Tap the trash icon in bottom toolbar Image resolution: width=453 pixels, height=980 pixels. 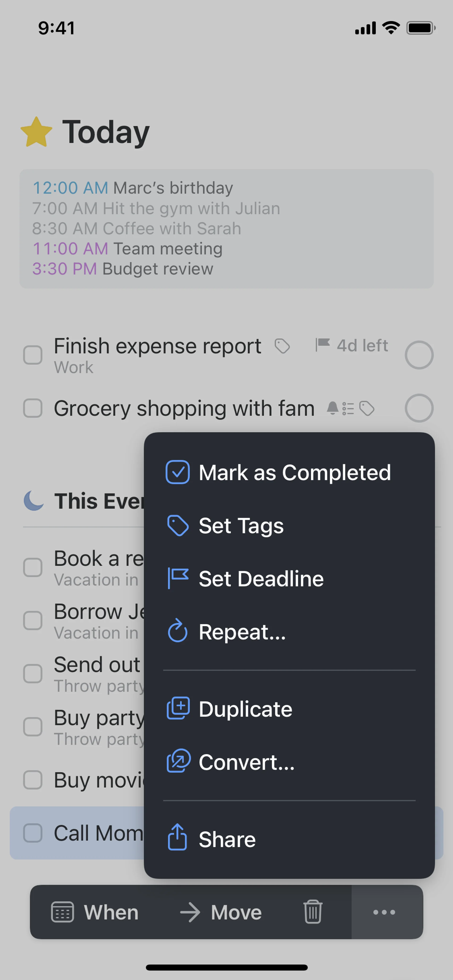point(313,912)
